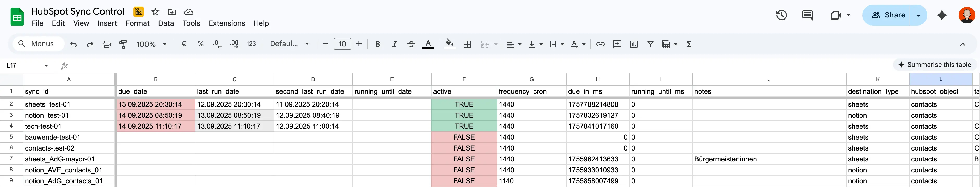
Task: Star the HubSpot Sync Control document
Action: (155, 12)
